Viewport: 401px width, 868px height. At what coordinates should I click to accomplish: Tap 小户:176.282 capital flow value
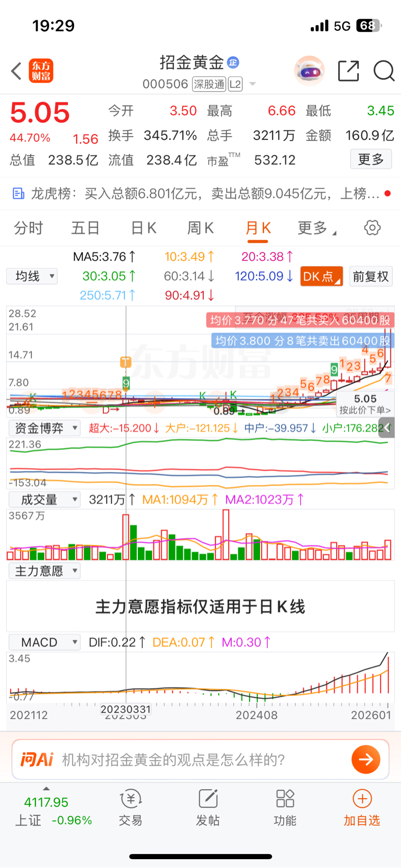coord(356,429)
